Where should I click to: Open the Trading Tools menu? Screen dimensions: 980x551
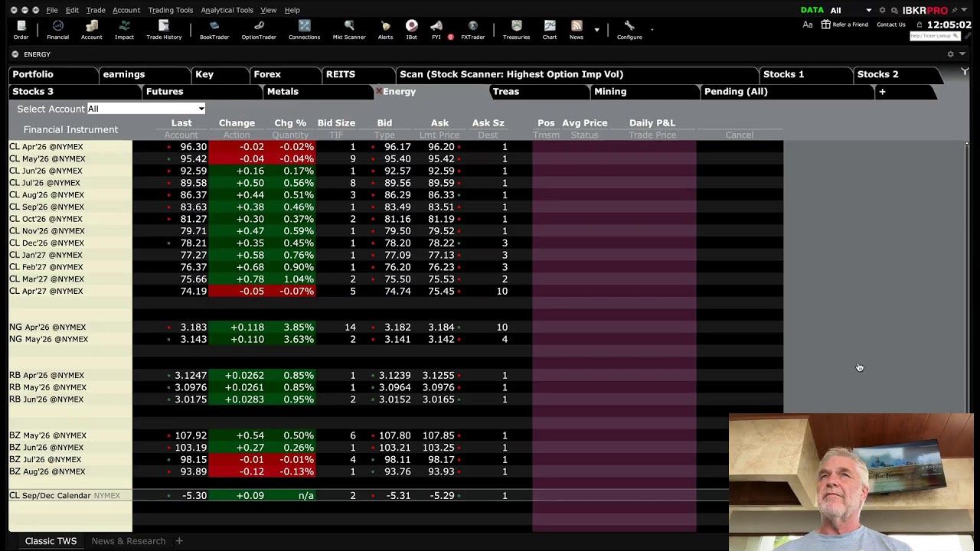click(170, 10)
